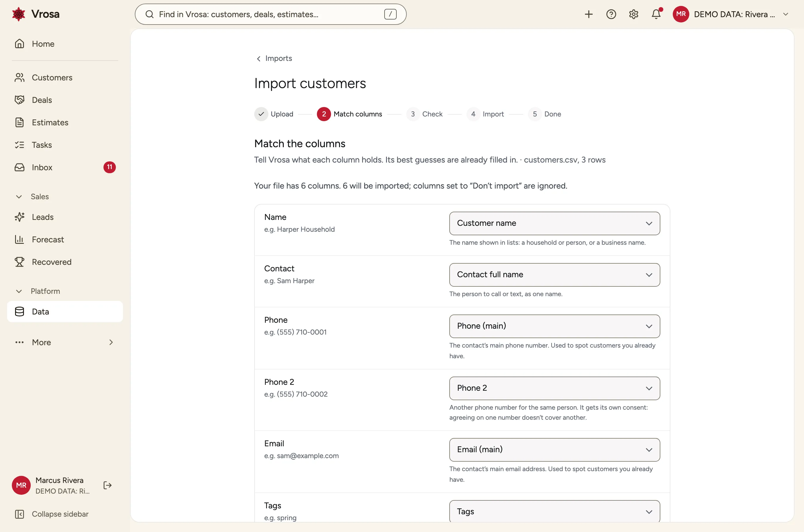The height and width of the screenshot is (532, 804).
Task: Open Inbox with 11 unread
Action: [65, 167]
